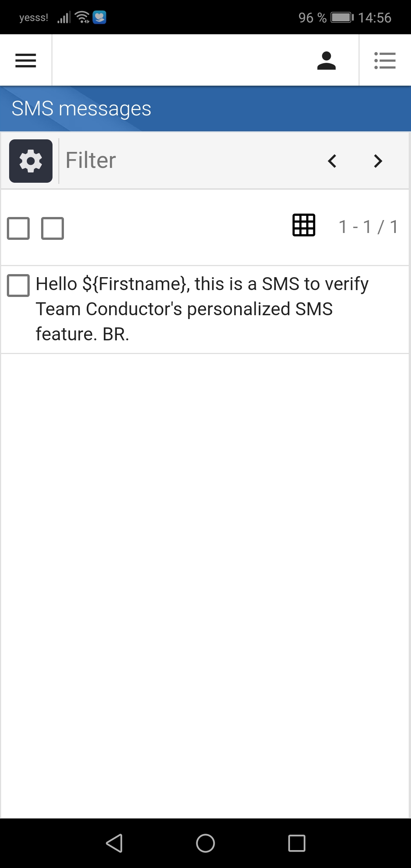Open the bulleted list icon top right
Image resolution: width=411 pixels, height=868 pixels.
[x=385, y=60]
